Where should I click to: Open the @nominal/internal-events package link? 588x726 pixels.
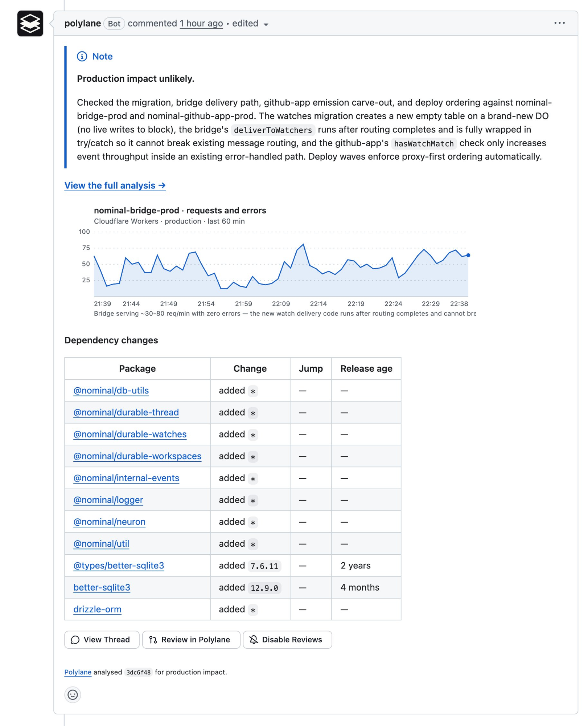click(x=126, y=478)
